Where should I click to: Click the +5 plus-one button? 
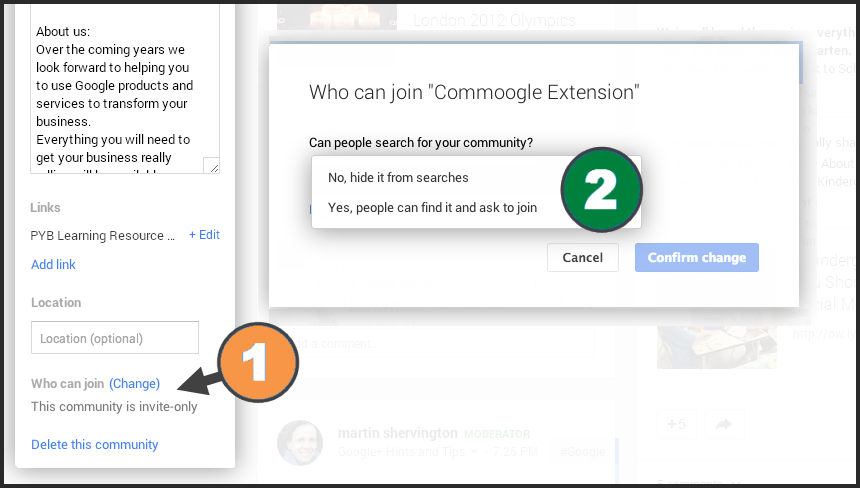pos(676,424)
